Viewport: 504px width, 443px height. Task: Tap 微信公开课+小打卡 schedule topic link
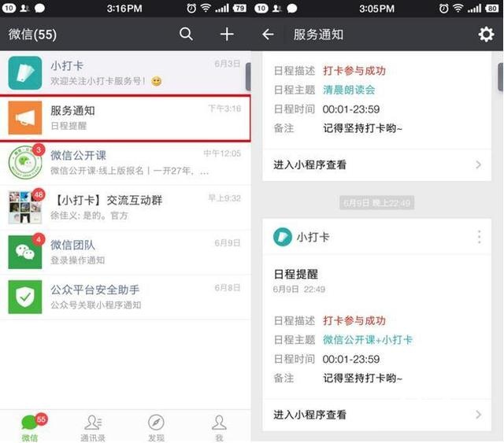point(368,340)
